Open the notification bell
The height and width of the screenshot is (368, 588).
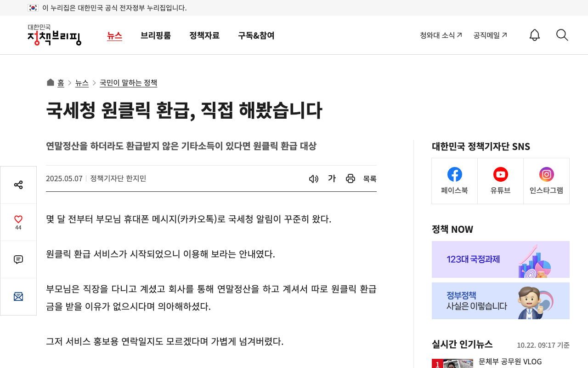(x=535, y=35)
